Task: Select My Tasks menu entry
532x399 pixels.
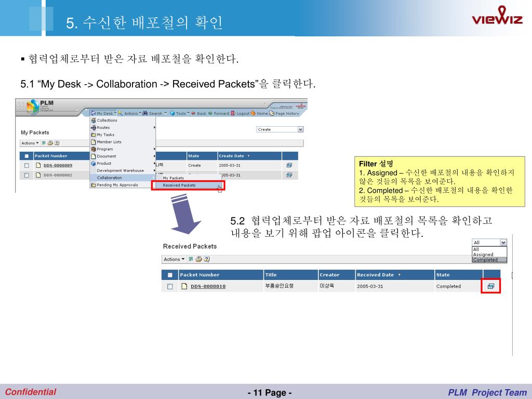Action: tap(123, 135)
